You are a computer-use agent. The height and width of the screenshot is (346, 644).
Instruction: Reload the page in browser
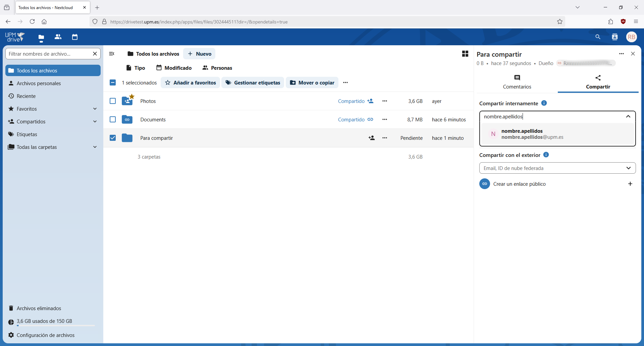pyautogui.click(x=32, y=21)
